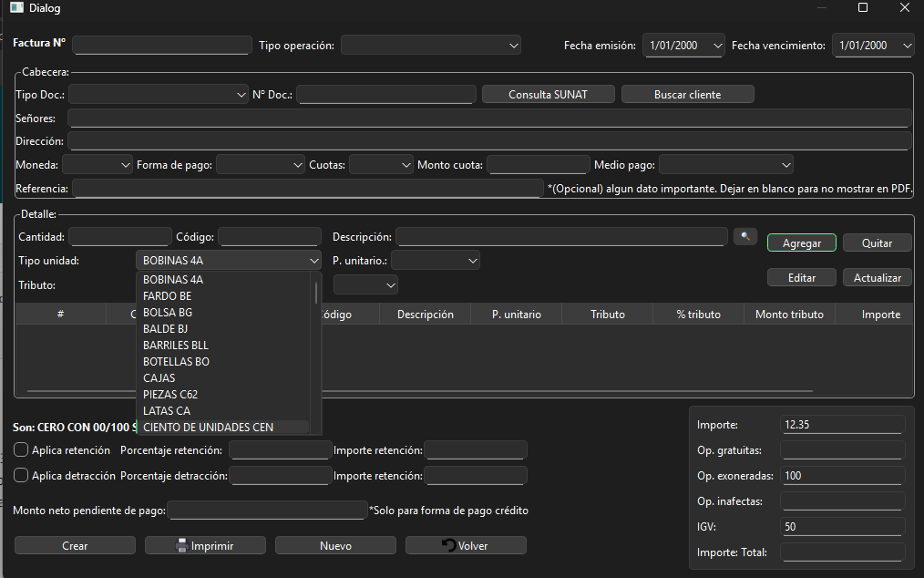Screen dimensions: 924x578
Task: Click the Importe: Total field
Action: tap(843, 552)
